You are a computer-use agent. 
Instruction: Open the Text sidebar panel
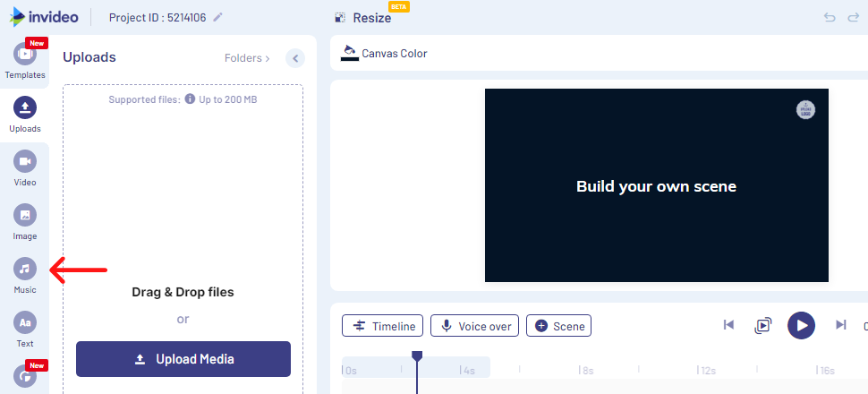pos(25,330)
